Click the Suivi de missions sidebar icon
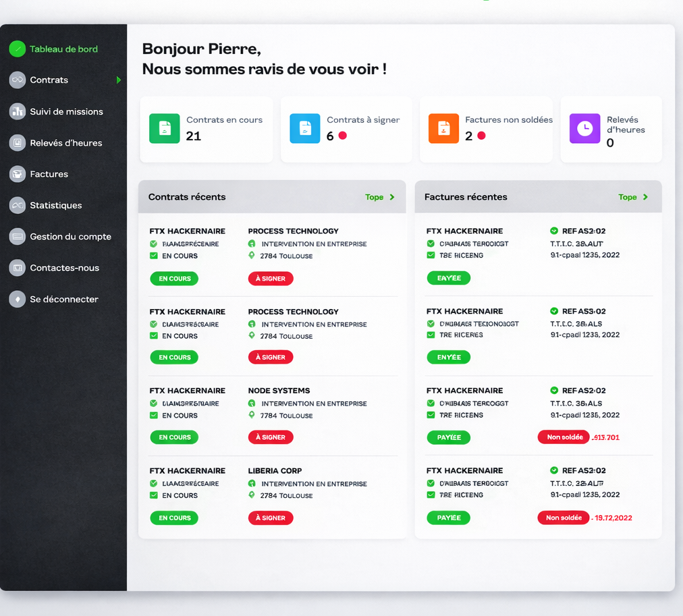The image size is (683, 616). (18, 111)
